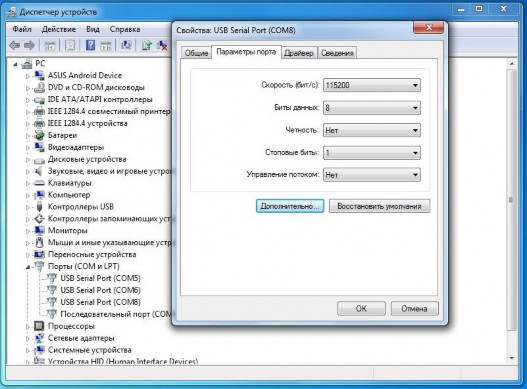This screenshot has height=389, width=527.
Task: Click the Контроллеры USB icon
Action: [x=39, y=207]
